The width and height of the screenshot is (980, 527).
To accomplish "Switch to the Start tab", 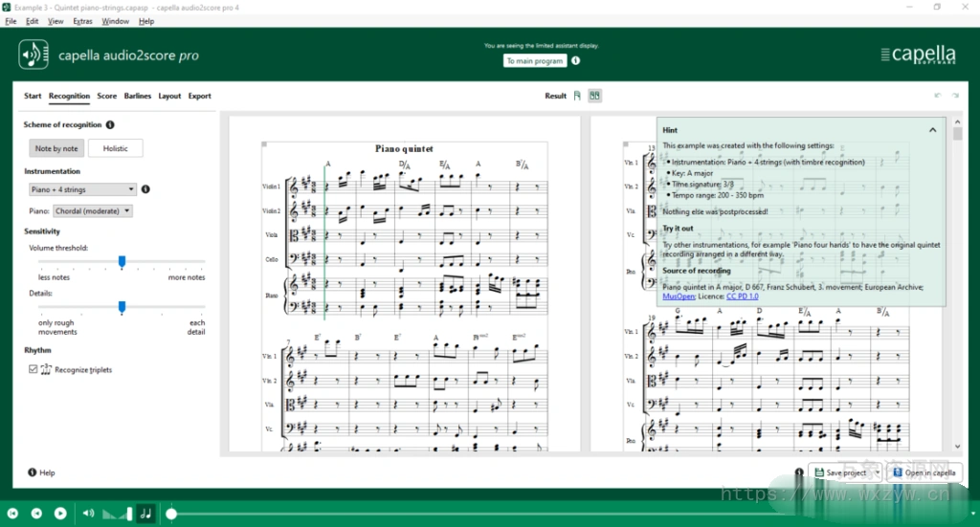I will point(33,96).
